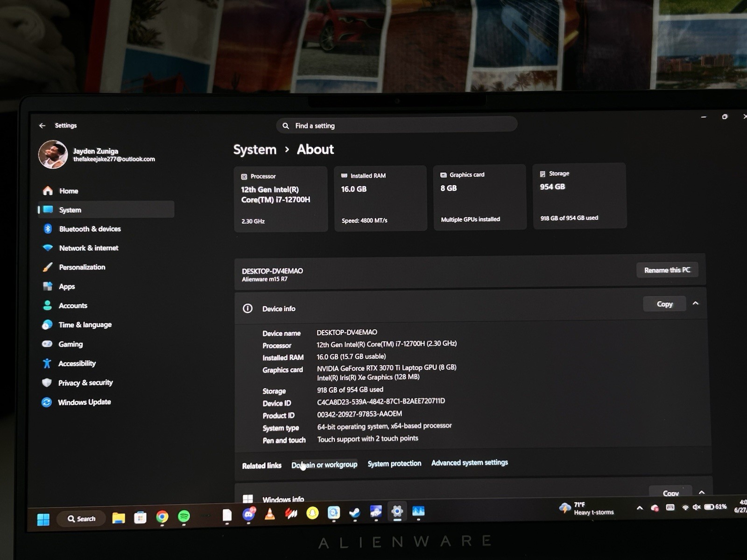Click the Settings gear in taskbar

pos(397,511)
